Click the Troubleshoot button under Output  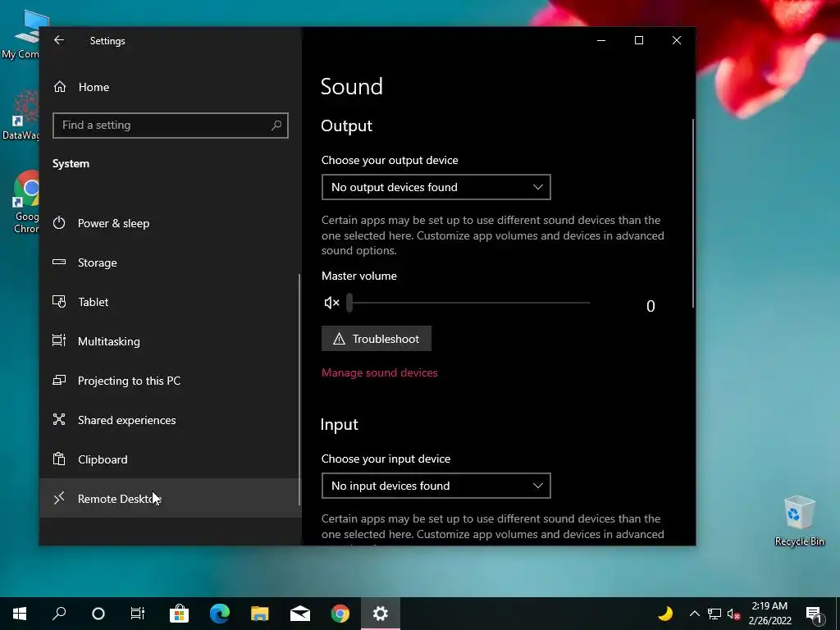376,339
